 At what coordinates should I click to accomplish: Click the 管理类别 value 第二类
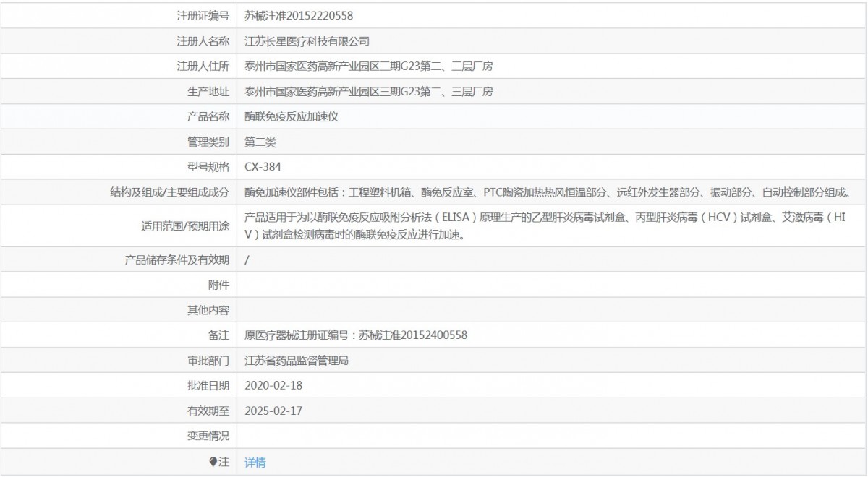tap(260, 142)
